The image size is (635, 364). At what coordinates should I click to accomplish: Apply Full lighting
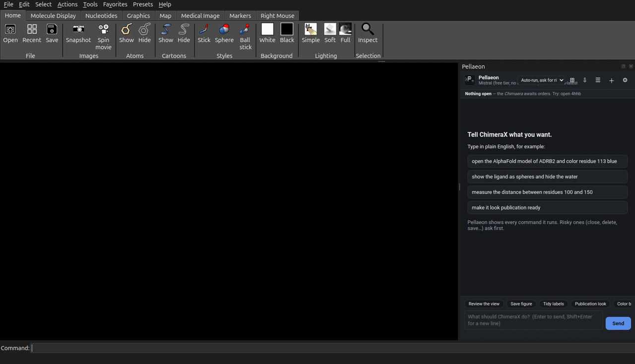345,29
